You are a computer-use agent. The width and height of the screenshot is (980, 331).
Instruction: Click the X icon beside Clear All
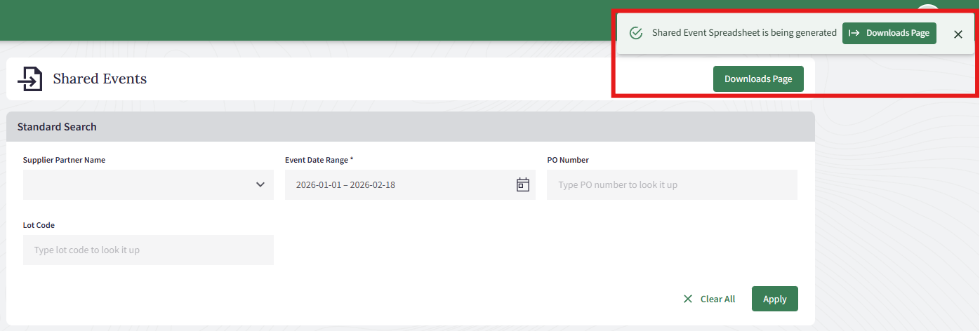coord(688,299)
